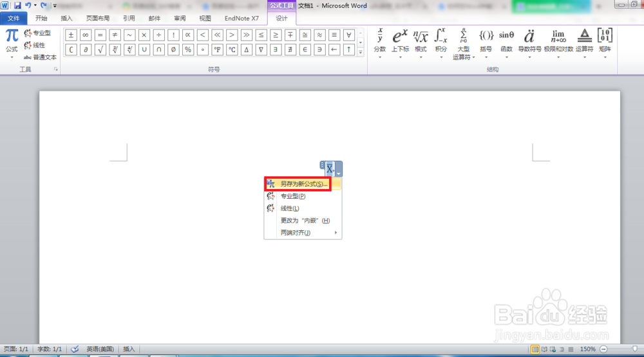
Task: Click zoom out minus button
Action: pyautogui.click(x=603, y=349)
